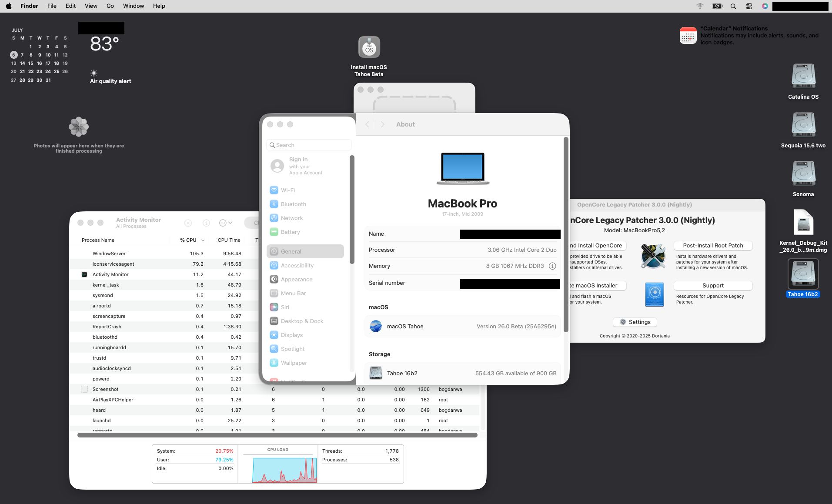Click the Memory info icon in About
Image resolution: width=832 pixels, height=504 pixels.
point(552,266)
